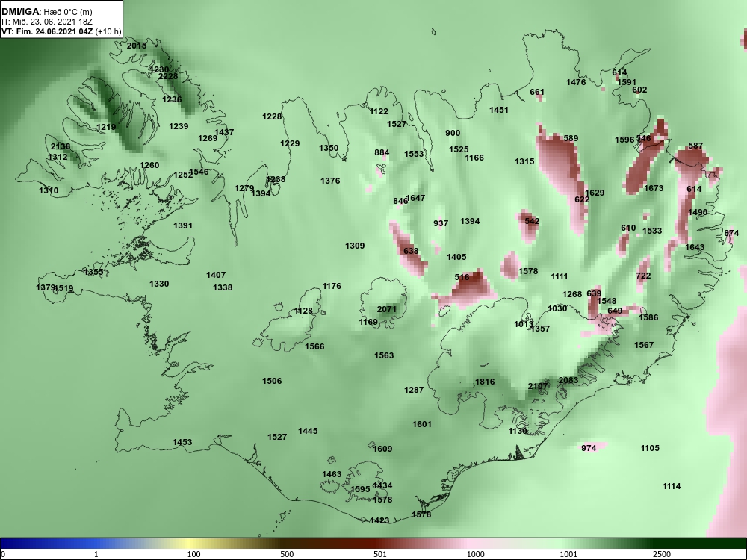Click the '1595' height label
The image size is (747, 560).
360,490
